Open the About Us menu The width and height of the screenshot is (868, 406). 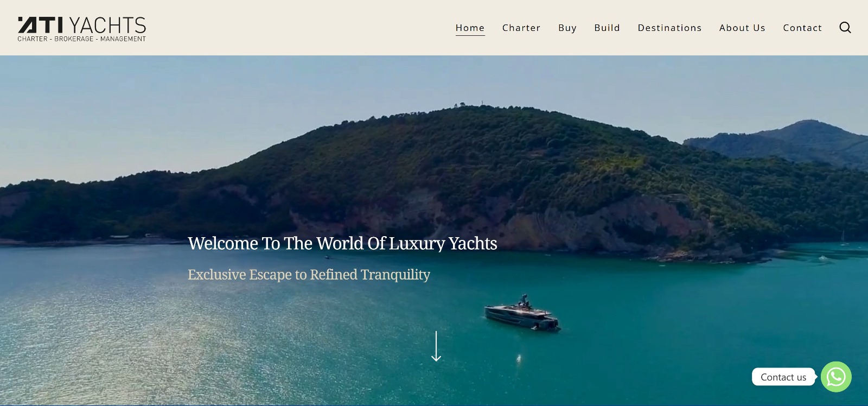[x=742, y=28]
